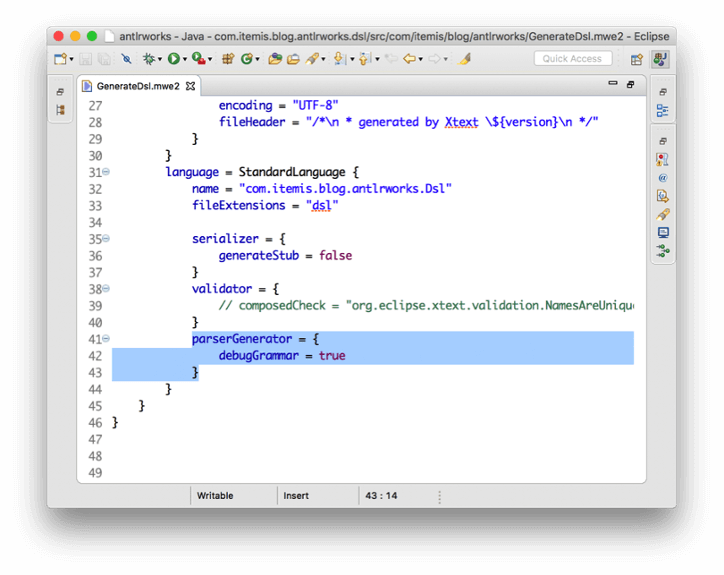724x575 pixels.
Task: Click the Previous Annotation icon
Action: [x=365, y=59]
